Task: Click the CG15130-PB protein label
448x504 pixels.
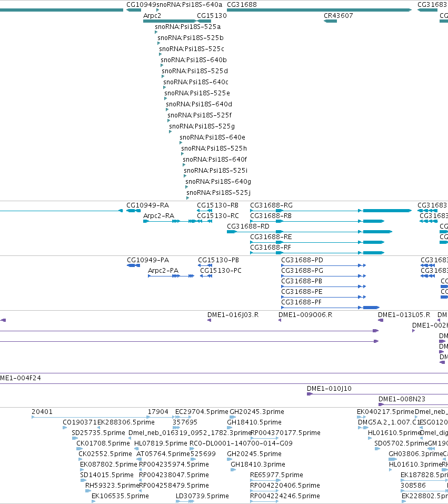Action: [218, 260]
